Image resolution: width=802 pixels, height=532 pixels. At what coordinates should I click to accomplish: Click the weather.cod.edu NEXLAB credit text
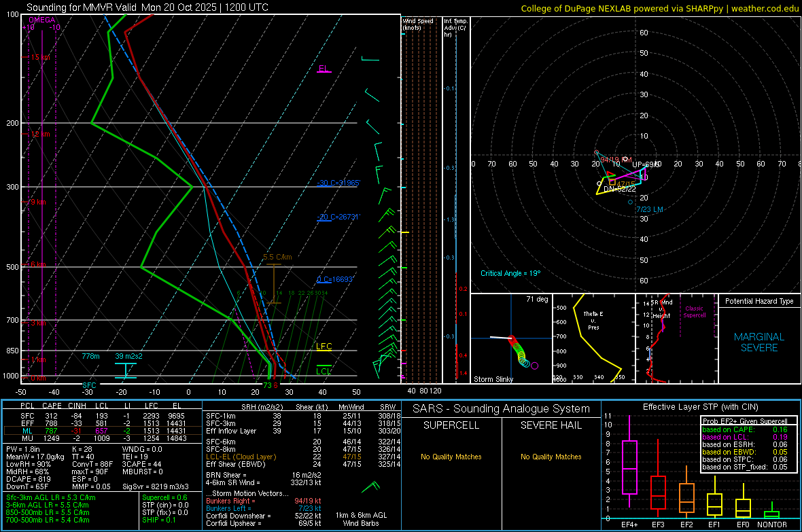click(x=659, y=9)
